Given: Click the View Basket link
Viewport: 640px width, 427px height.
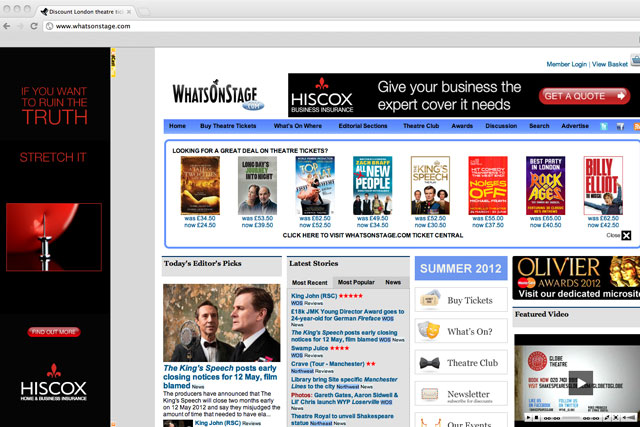Looking at the screenshot, I should 610,64.
